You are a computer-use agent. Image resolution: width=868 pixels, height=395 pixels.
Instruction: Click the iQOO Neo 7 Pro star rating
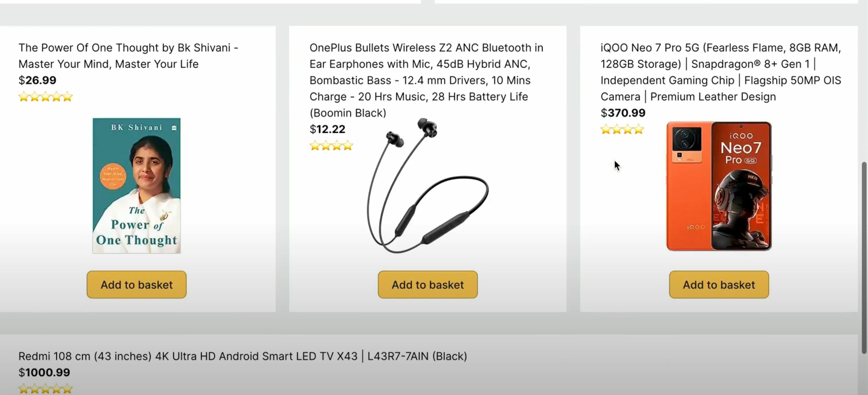tap(622, 129)
